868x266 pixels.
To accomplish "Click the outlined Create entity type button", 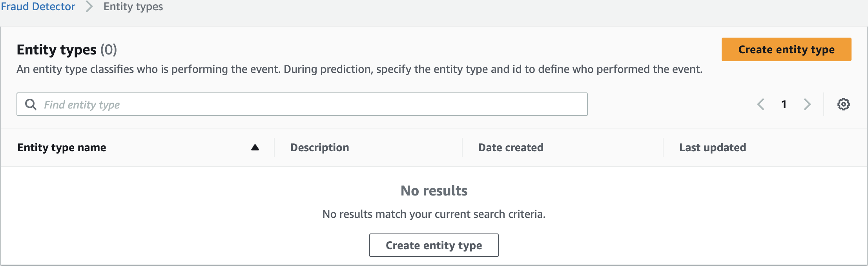I will point(434,245).
